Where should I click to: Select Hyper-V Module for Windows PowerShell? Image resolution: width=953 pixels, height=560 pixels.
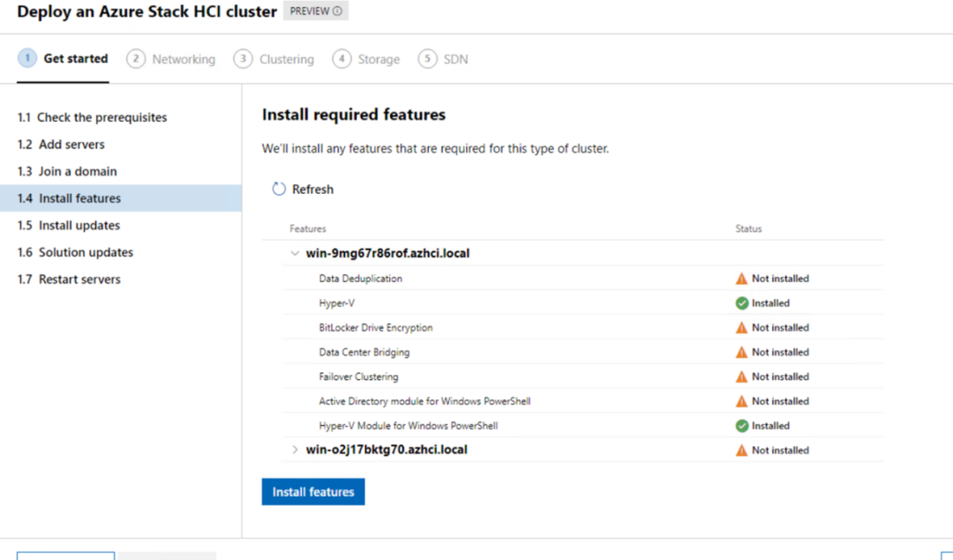pyautogui.click(x=583, y=426)
